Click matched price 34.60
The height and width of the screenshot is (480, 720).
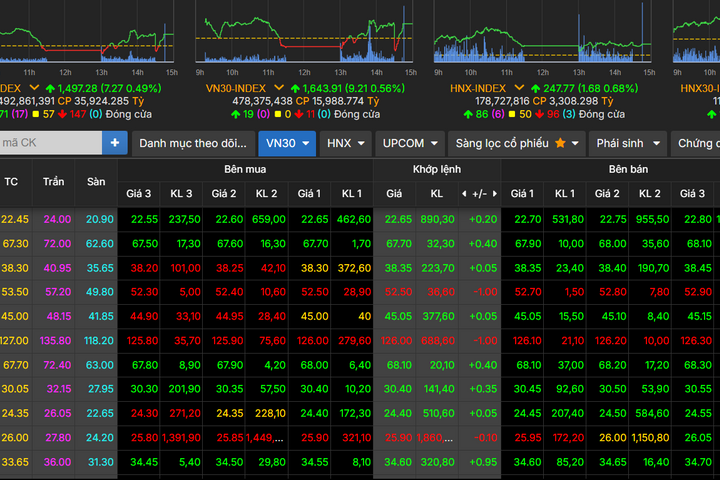click(398, 462)
